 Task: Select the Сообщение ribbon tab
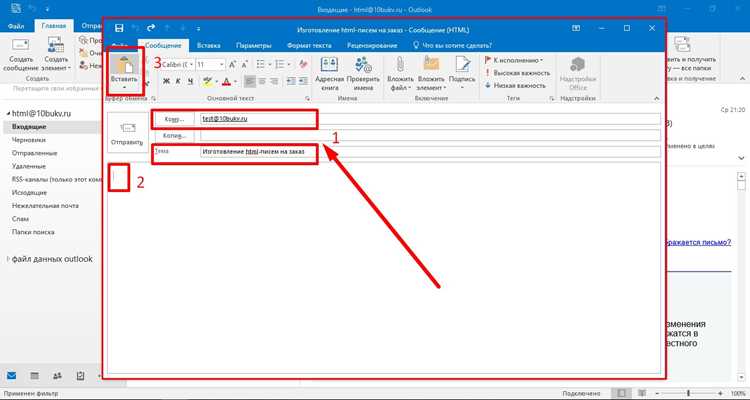pos(163,45)
